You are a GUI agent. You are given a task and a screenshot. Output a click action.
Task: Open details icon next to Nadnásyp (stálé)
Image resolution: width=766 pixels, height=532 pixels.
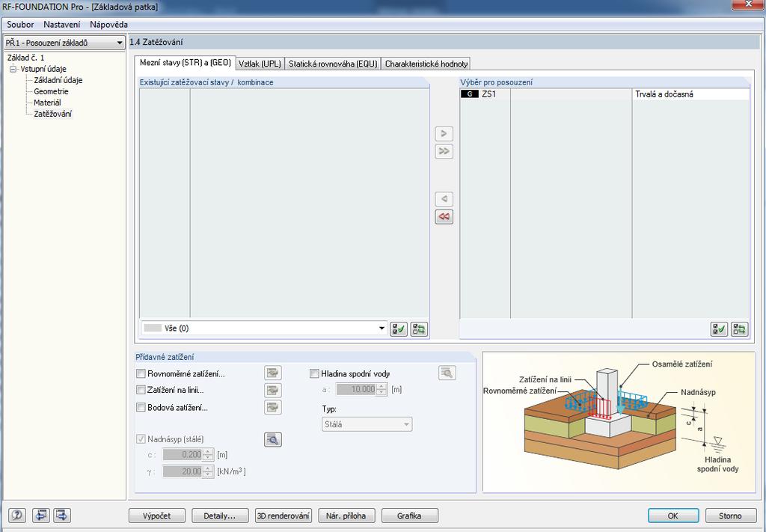click(272, 439)
